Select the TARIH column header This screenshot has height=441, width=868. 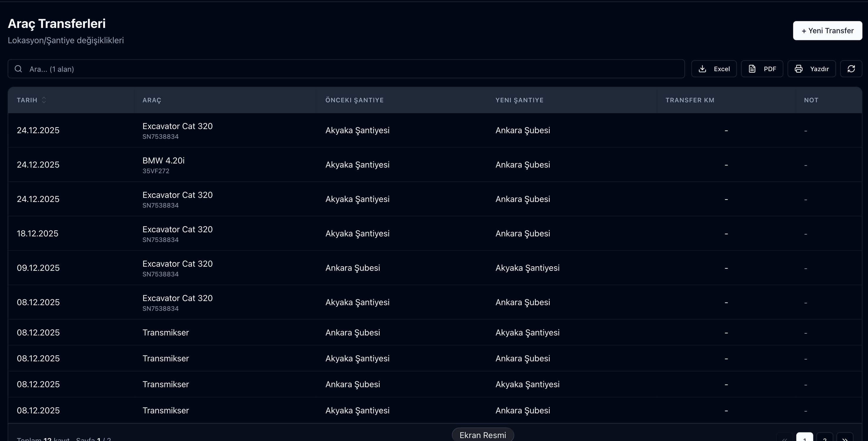[x=27, y=100]
